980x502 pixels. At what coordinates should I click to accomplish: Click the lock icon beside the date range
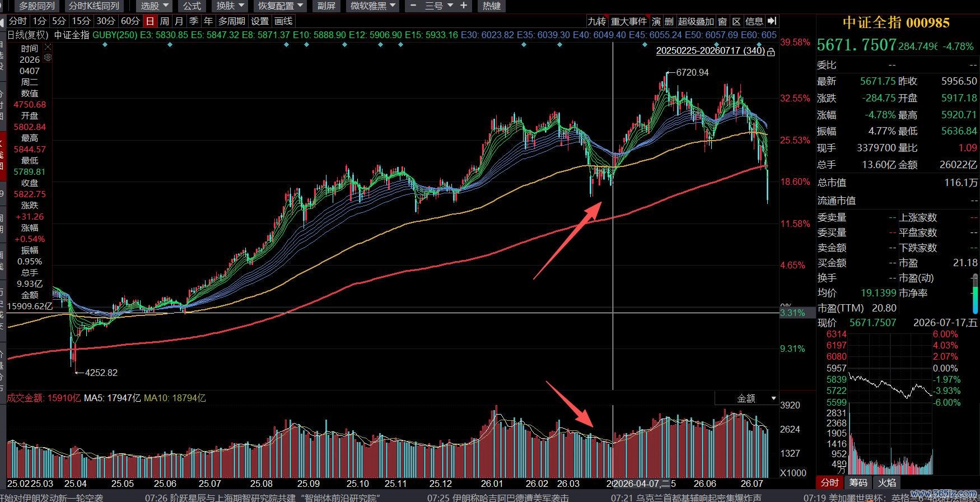771,52
